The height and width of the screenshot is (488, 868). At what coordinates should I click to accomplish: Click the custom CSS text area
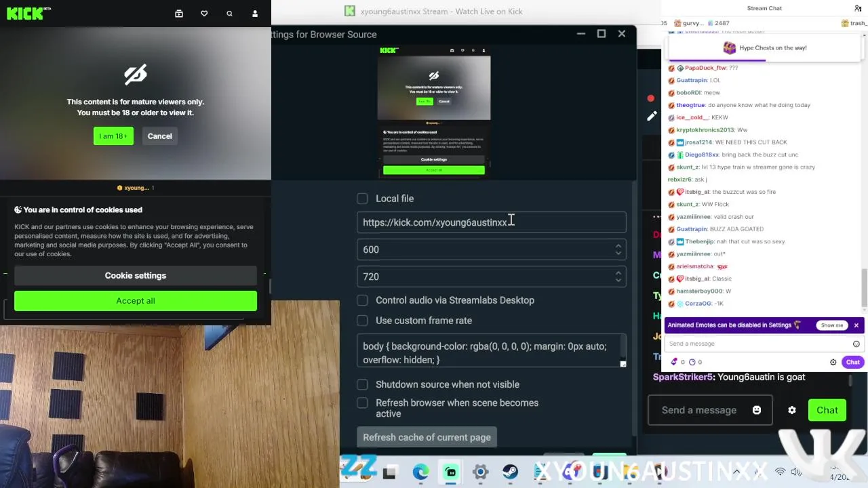(492, 350)
